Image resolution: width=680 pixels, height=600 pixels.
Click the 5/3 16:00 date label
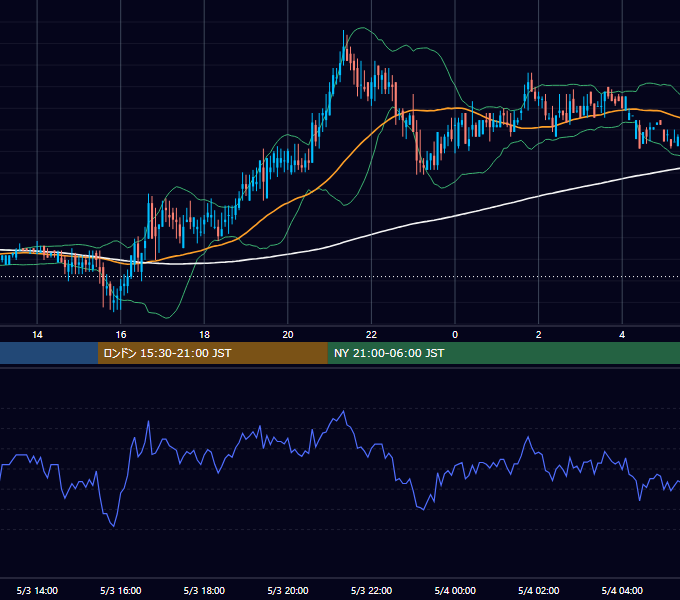point(121,590)
